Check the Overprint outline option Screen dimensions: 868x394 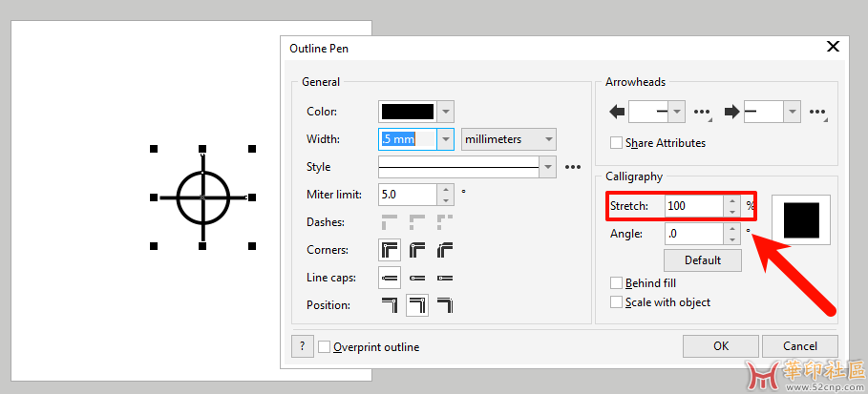(325, 347)
